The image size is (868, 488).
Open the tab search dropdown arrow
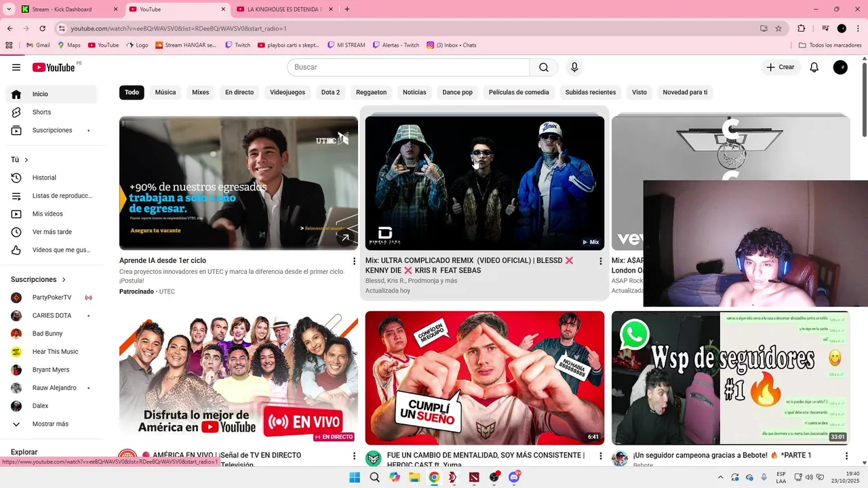[x=9, y=9]
